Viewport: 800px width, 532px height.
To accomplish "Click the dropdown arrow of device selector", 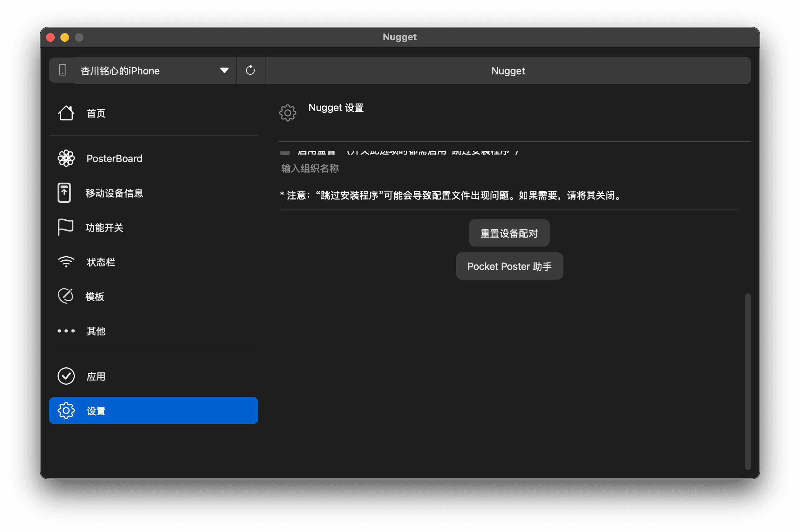I will (224, 70).
